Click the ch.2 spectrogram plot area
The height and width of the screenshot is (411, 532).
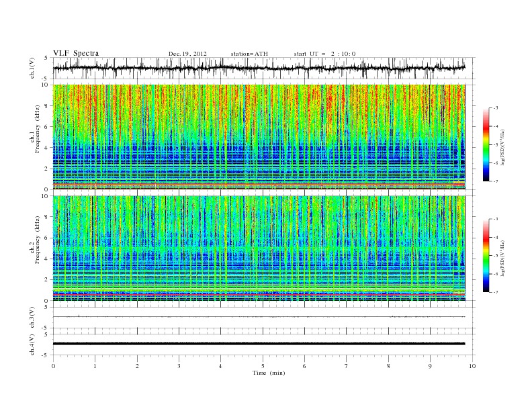pos(259,248)
